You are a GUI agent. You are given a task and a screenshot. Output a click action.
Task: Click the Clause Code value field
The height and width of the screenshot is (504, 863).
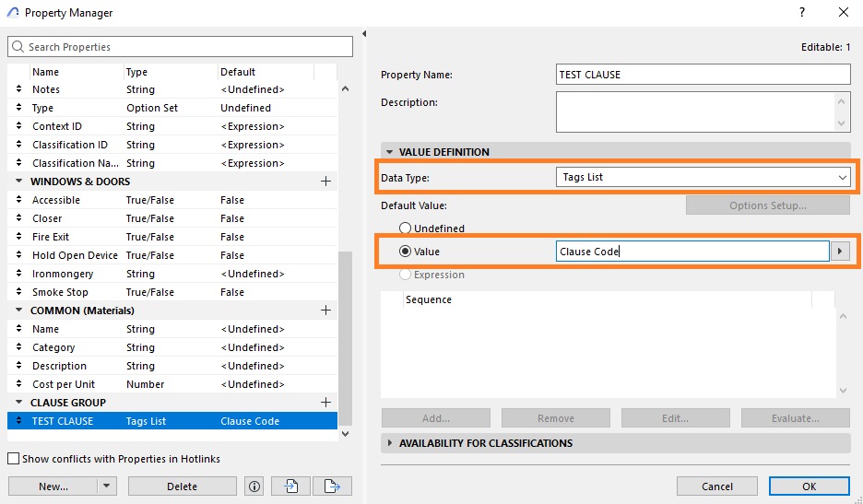click(692, 252)
